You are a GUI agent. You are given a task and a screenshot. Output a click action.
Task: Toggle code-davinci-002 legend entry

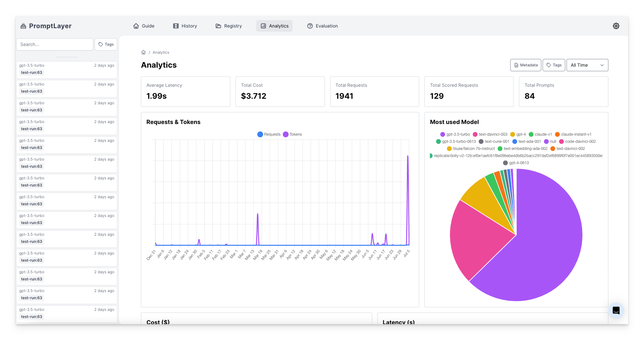(577, 142)
